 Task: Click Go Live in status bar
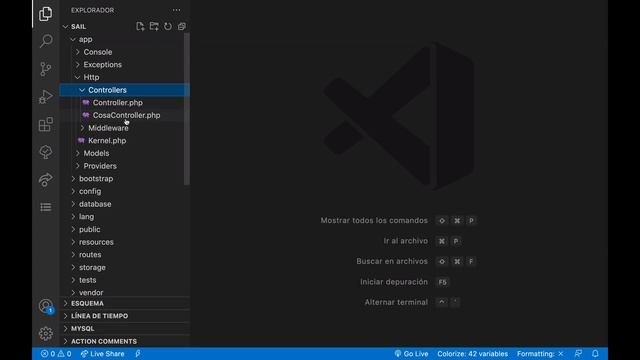point(411,354)
